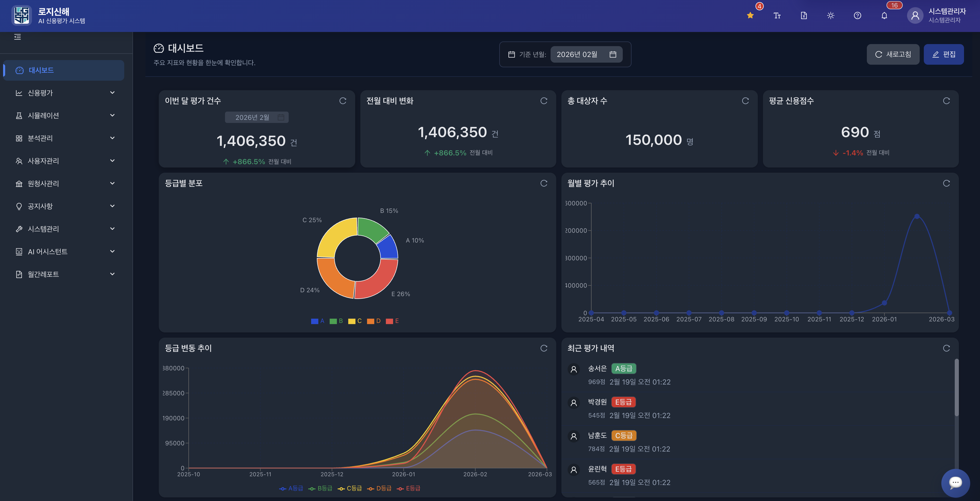Viewport: 980px width, 501px height.
Task: Toggle E series in donut chart legend
Action: coord(392,321)
